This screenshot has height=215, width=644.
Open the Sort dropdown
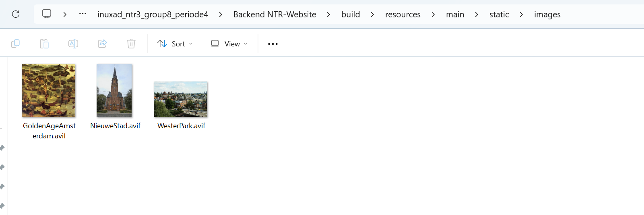[x=175, y=44]
